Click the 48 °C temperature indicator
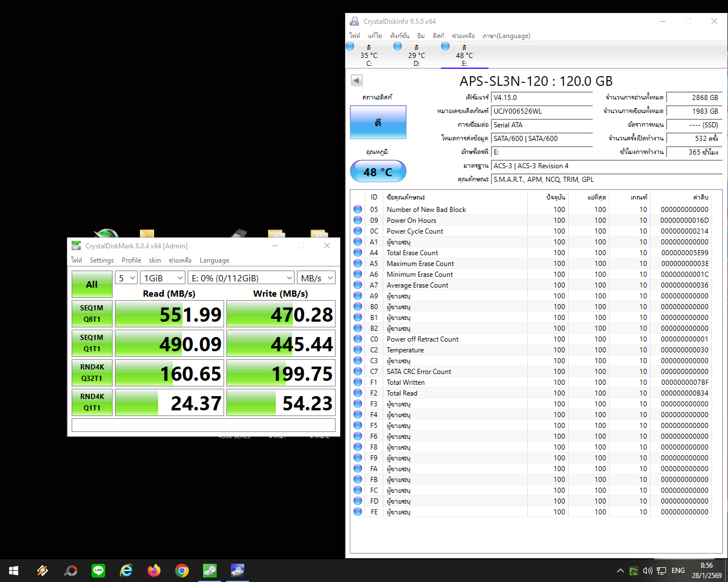Screen dimensions: 728x582 click(378, 172)
